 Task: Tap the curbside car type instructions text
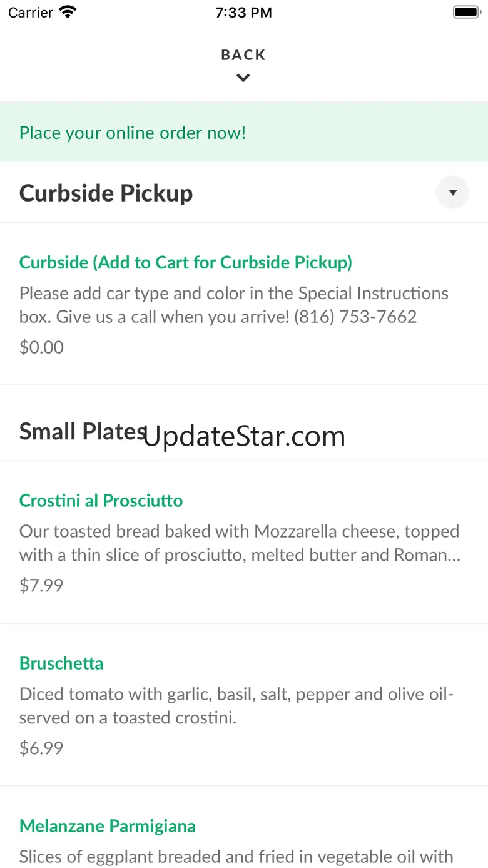coord(234,305)
